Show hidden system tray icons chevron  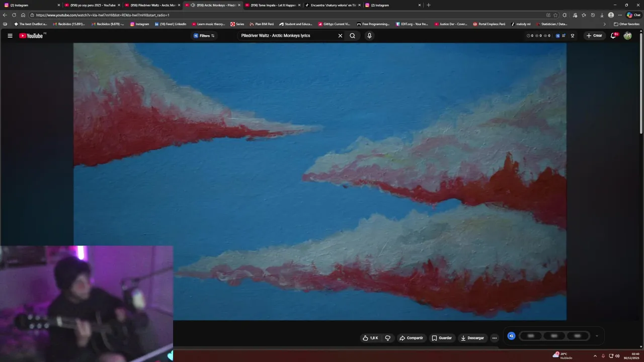(595, 356)
